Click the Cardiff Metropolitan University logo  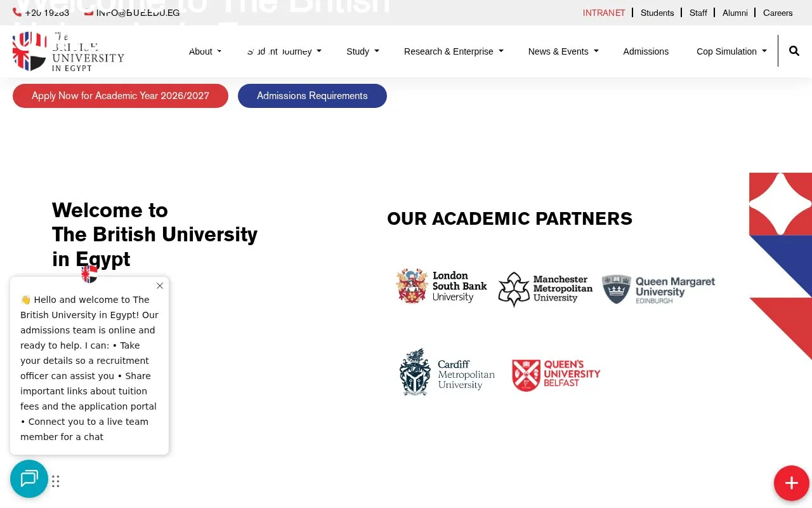[447, 372]
